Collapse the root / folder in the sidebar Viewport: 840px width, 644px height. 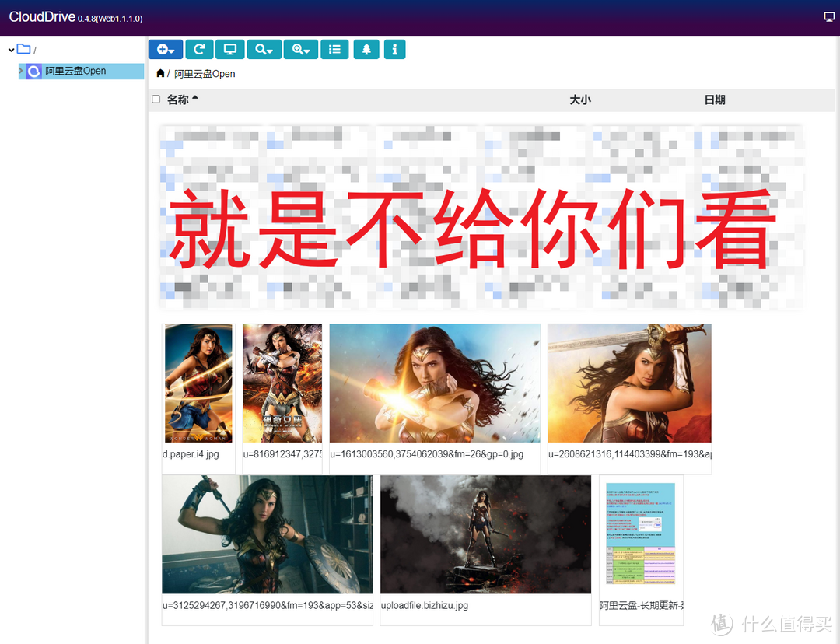(11, 48)
